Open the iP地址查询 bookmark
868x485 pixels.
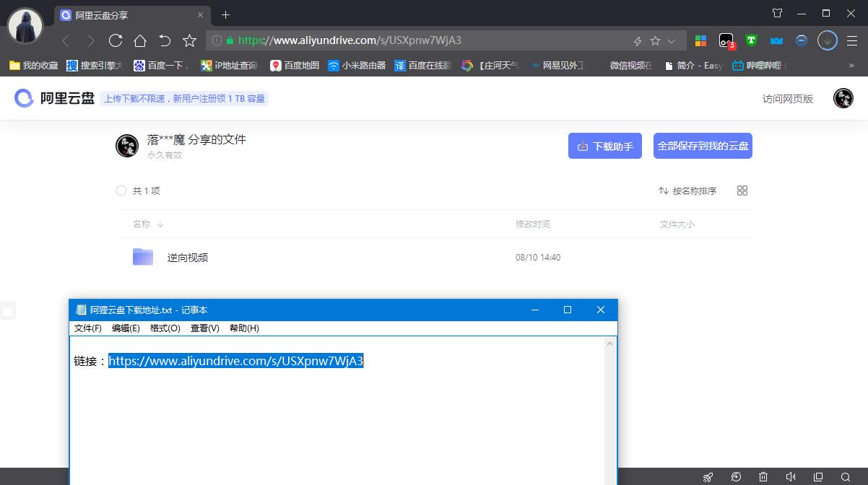[x=230, y=65]
